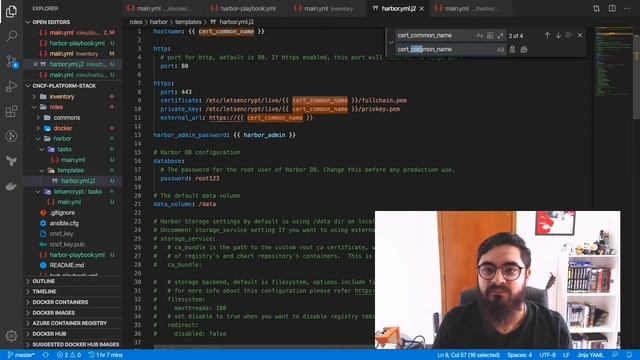
Task: Expand the DOCKER CONTAINERS panel
Action: click(x=73, y=302)
